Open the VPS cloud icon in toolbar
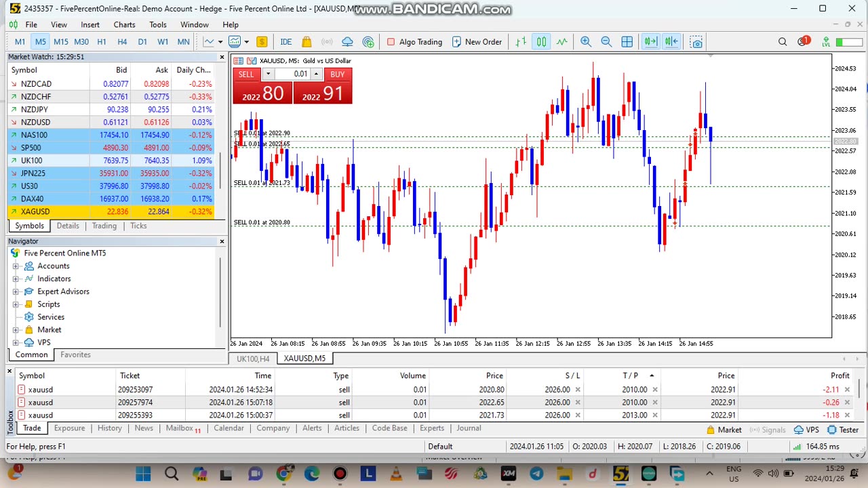 click(x=347, y=42)
